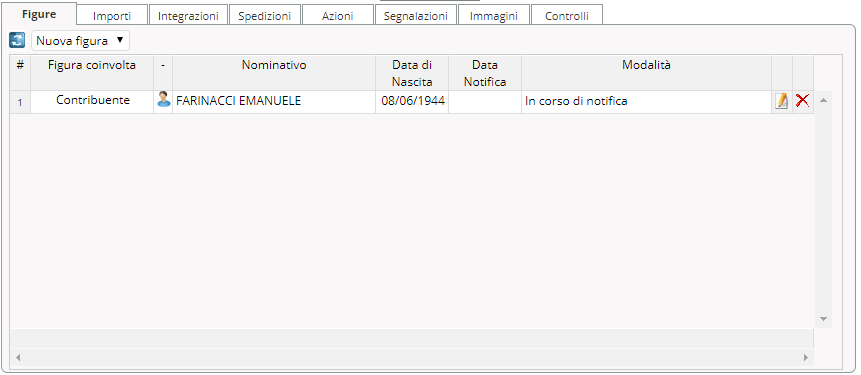This screenshot has height=375, width=861.
Task: Select the Azioni tab
Action: [x=338, y=16]
